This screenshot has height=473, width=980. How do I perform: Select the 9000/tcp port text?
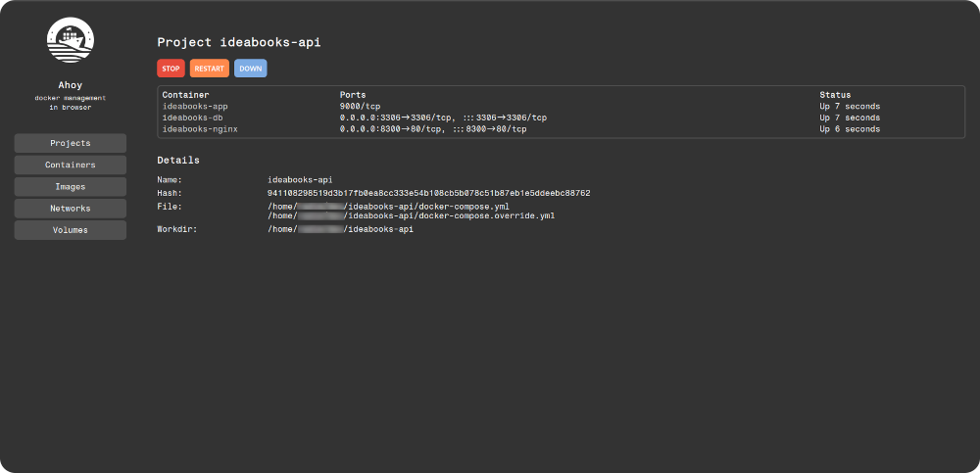pyautogui.click(x=360, y=106)
